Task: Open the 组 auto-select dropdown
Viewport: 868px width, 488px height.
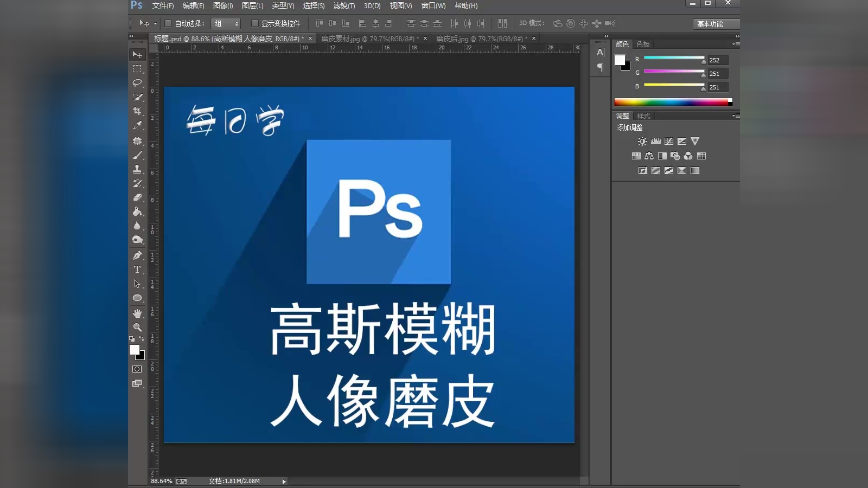Action: coord(226,23)
